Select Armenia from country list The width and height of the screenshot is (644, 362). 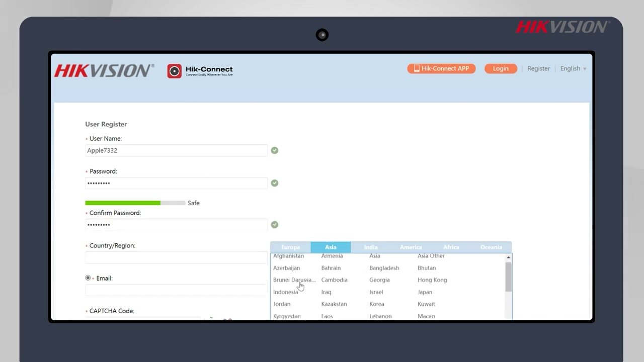332,256
